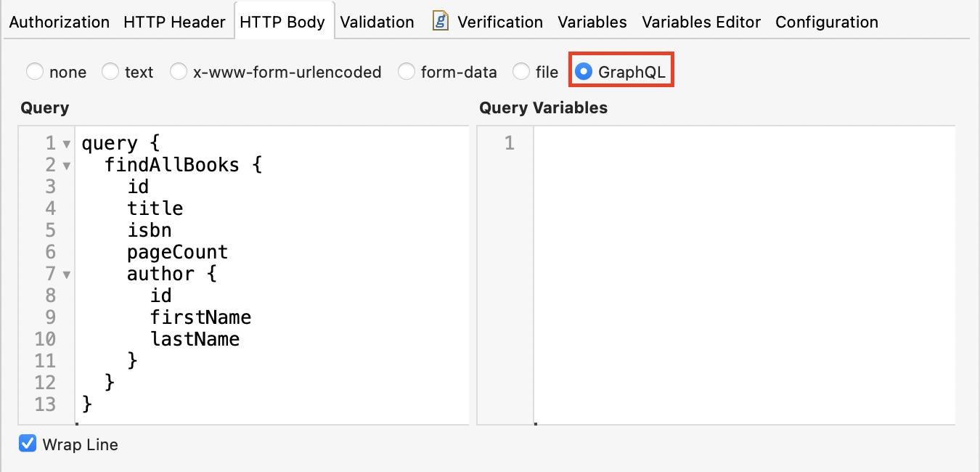The height and width of the screenshot is (472, 980).
Task: Select the HTTP Body tab
Action: (282, 23)
